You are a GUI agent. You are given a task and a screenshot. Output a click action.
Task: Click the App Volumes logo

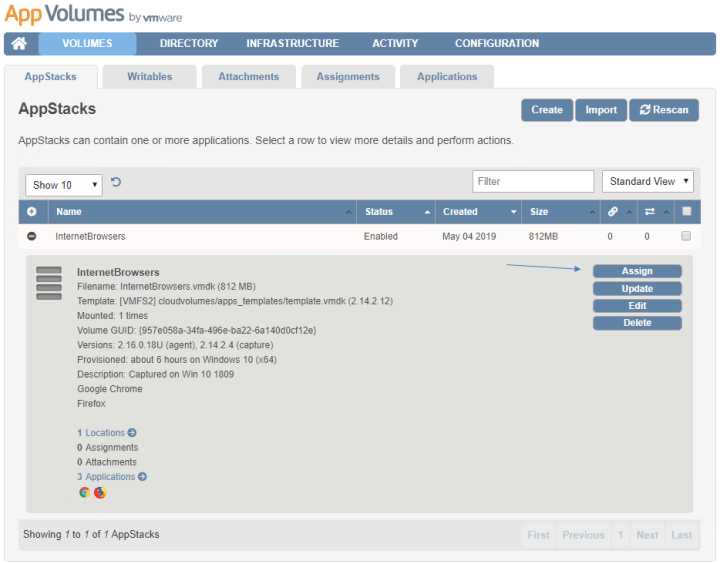click(x=93, y=14)
